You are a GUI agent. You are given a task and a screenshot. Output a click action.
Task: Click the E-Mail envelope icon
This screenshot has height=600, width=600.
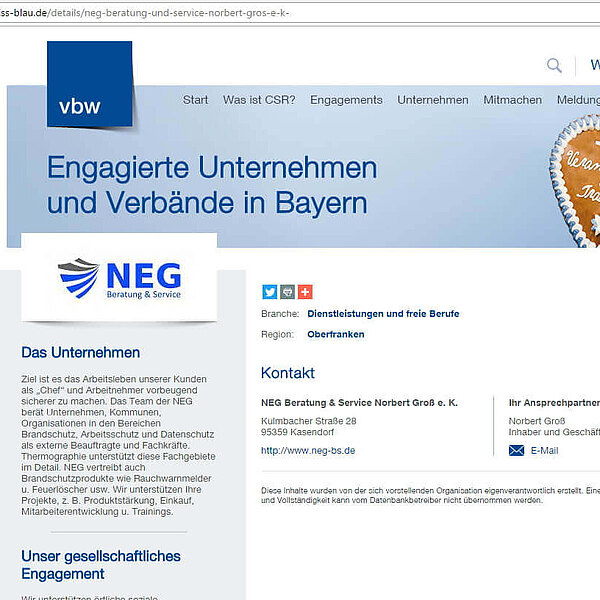click(x=516, y=450)
